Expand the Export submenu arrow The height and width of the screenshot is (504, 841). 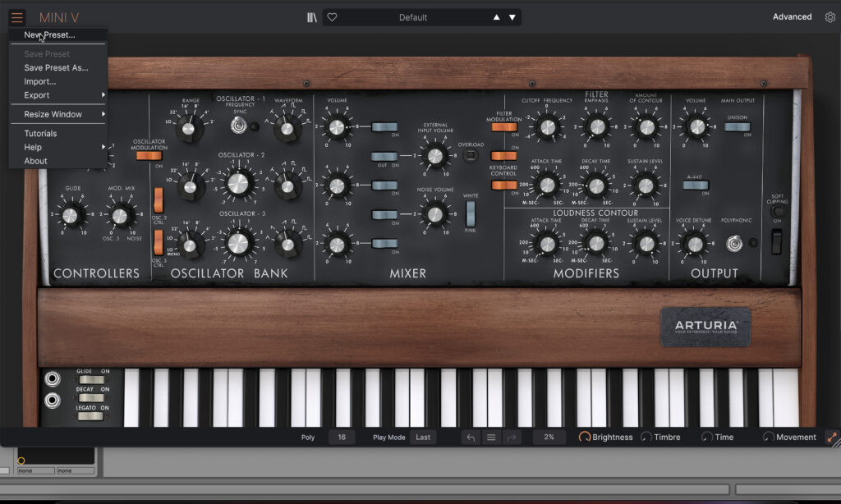click(103, 95)
